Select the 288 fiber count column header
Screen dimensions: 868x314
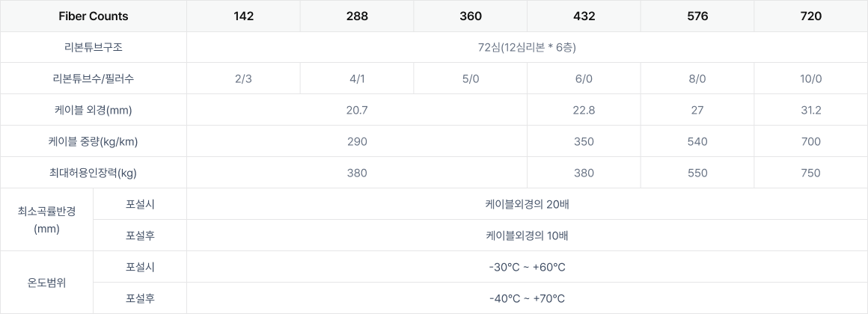(x=357, y=16)
